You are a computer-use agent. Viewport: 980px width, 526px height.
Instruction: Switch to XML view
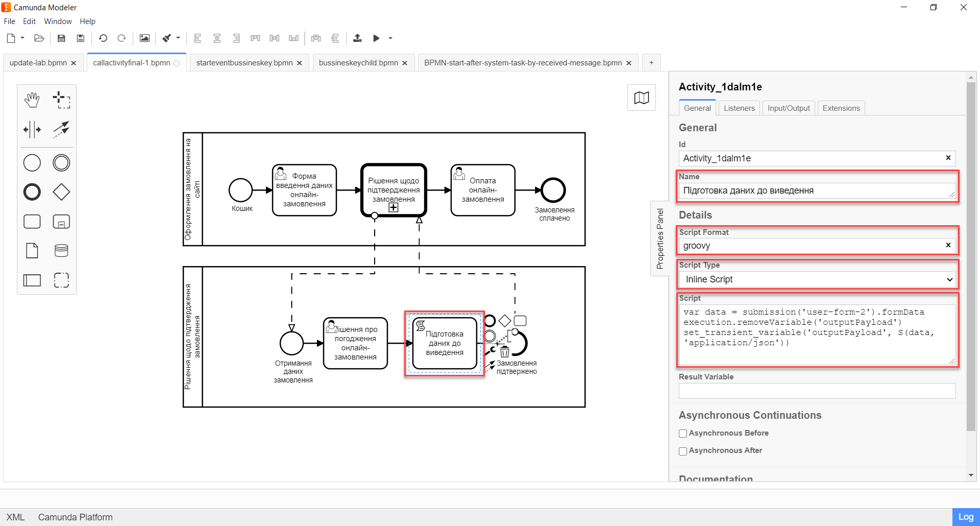pos(15,517)
